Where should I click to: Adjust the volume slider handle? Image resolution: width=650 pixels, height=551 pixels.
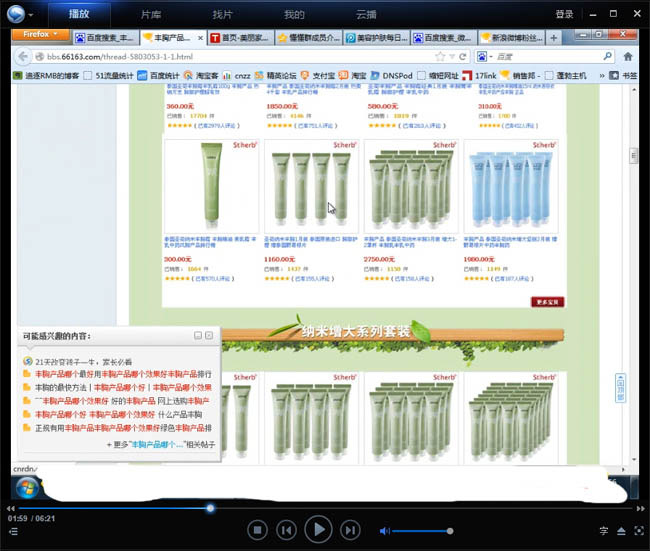coord(450,531)
